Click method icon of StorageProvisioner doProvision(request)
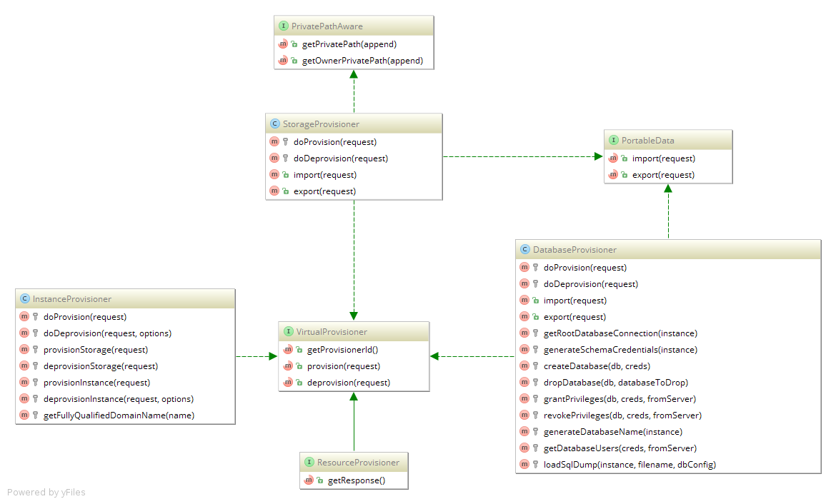This screenshot has width=836, height=504. (274, 141)
